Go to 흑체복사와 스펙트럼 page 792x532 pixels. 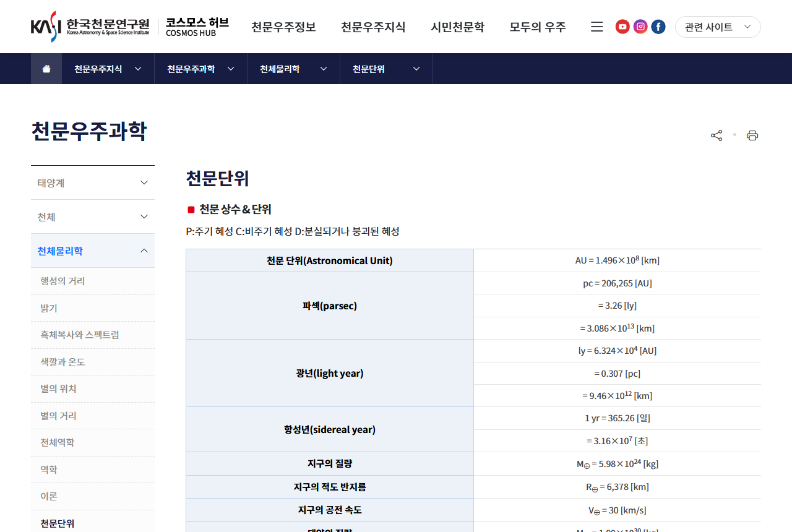point(80,335)
